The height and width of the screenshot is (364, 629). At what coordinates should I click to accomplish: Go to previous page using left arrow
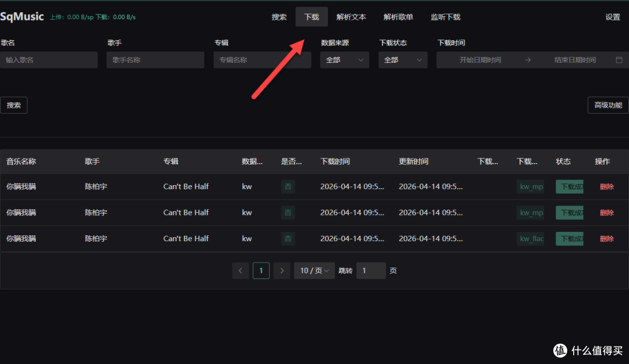(240, 271)
